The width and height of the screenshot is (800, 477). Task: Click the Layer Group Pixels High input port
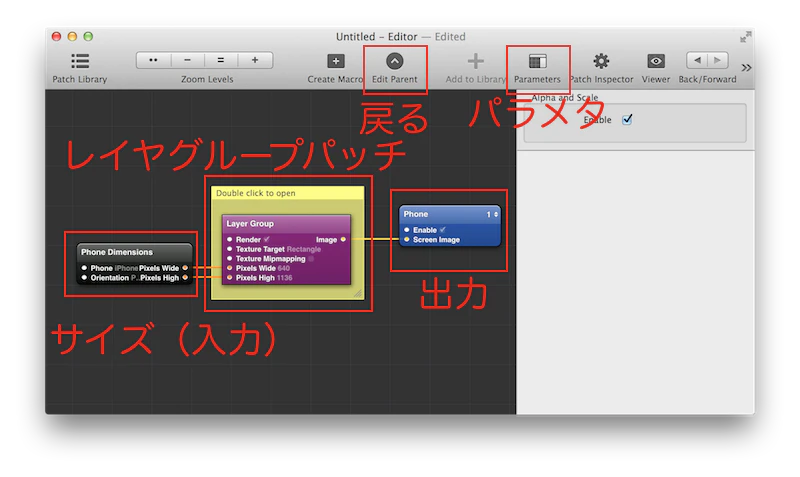click(230, 278)
